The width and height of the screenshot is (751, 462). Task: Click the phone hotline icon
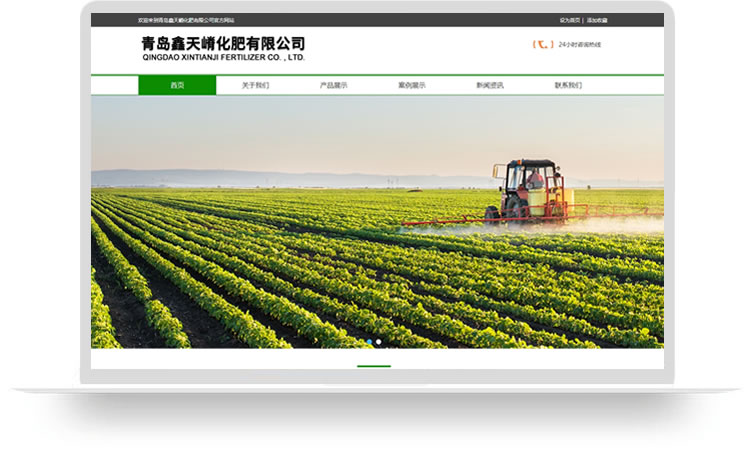point(541,45)
